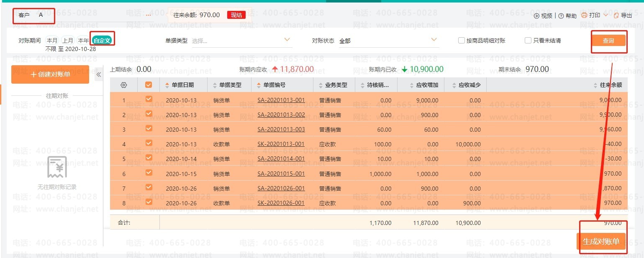
Task: Enable 只看未结清 checkbox
Action: (x=528, y=41)
